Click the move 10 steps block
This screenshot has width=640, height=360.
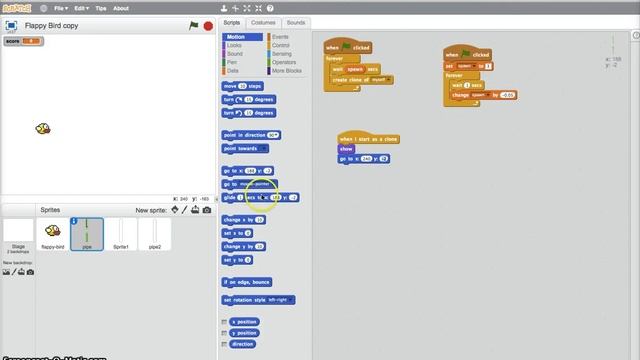tap(242, 86)
